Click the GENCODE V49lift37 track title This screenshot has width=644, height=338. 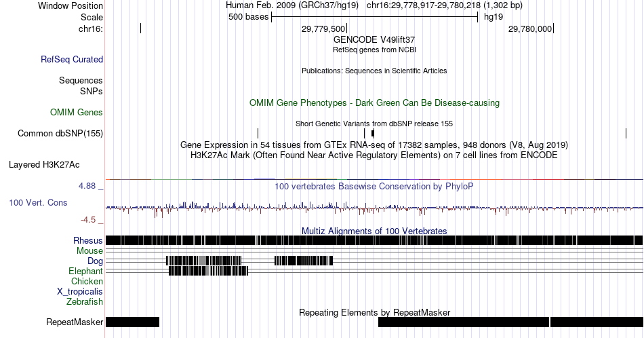click(x=374, y=40)
